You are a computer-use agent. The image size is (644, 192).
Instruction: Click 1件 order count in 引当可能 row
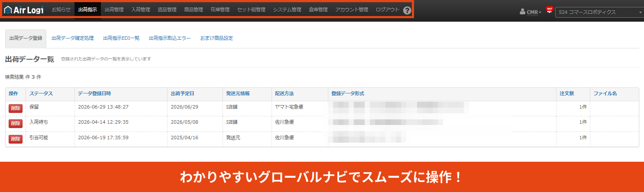tap(583, 138)
